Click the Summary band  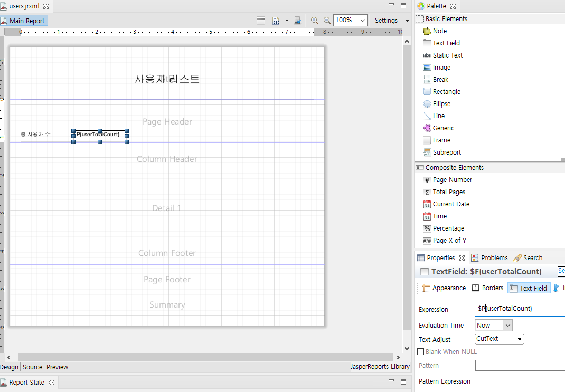[x=167, y=304]
